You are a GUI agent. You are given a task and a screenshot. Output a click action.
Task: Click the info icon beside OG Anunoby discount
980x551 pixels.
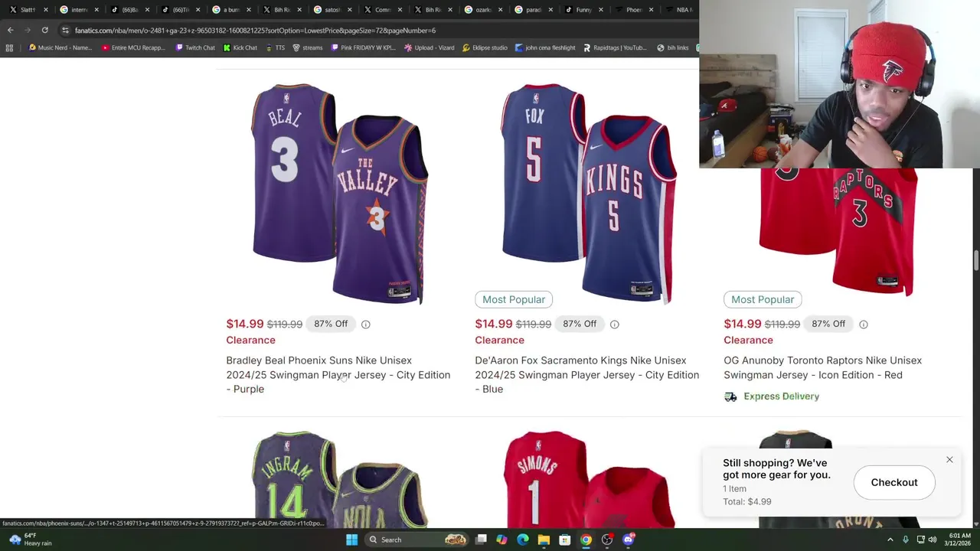click(864, 324)
